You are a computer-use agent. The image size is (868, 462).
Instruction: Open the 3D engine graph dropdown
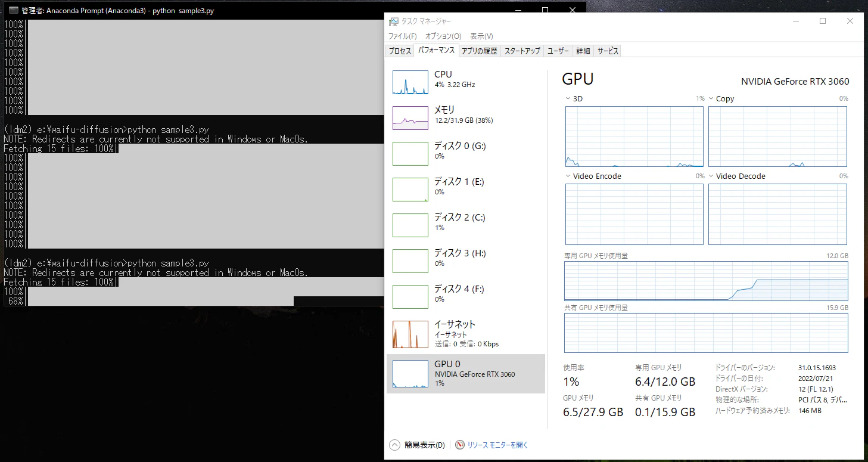click(x=568, y=98)
